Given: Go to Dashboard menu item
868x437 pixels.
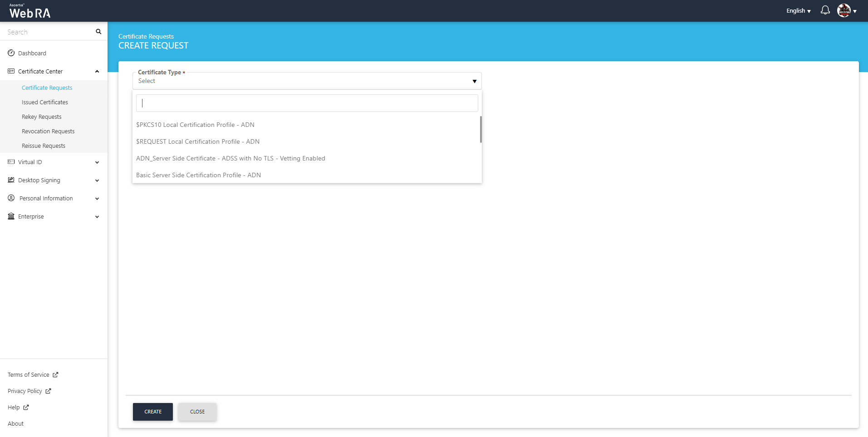Looking at the screenshot, I should [32, 53].
